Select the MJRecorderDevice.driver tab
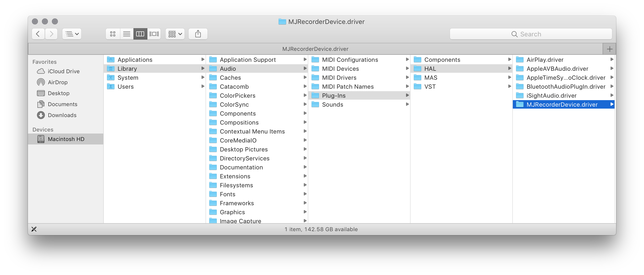644x275 pixels. (315, 49)
